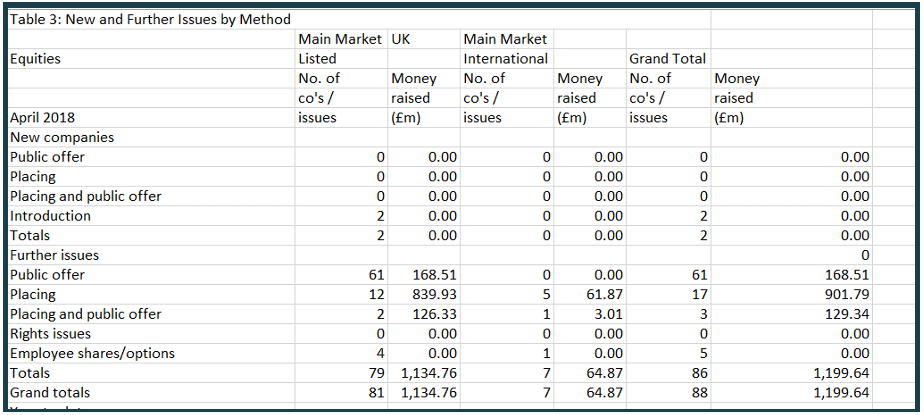Click the 'Rights issues' row label
This screenshot has height=415, width=924.
click(x=50, y=334)
